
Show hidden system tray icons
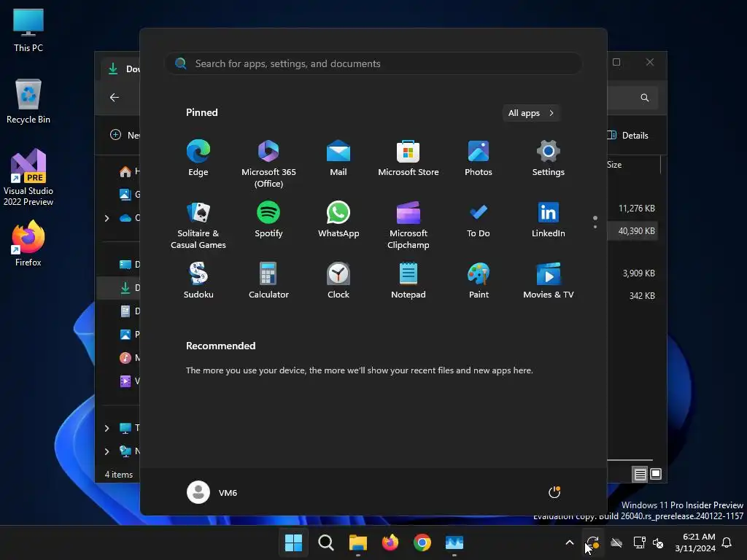click(569, 542)
